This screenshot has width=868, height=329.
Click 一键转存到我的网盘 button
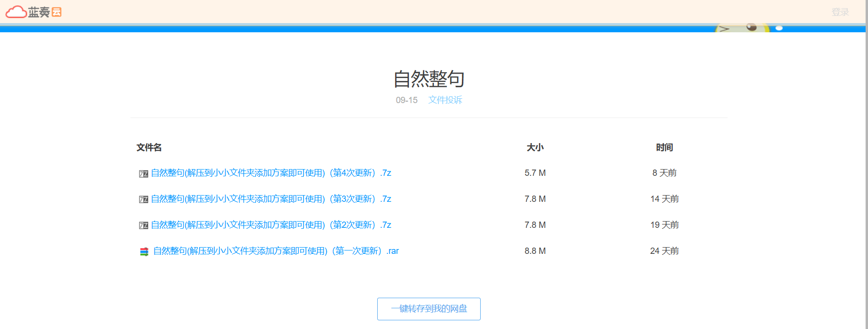[429, 309]
